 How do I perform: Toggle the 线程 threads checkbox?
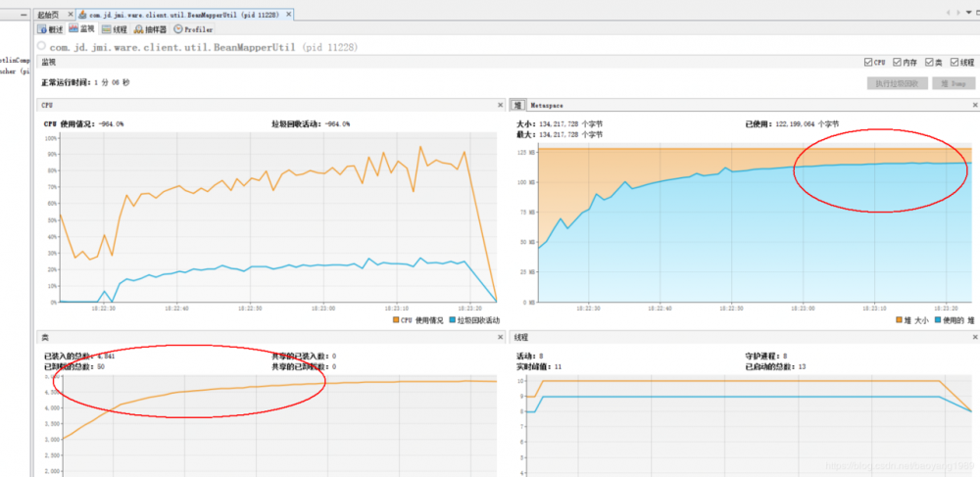coord(955,63)
